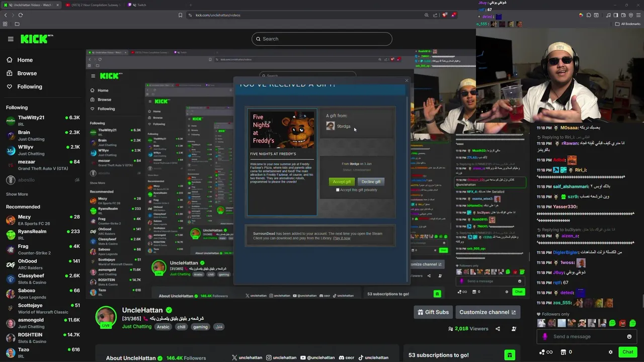644x362 pixels.
Task: Click the chill tag
Action: point(181,327)
